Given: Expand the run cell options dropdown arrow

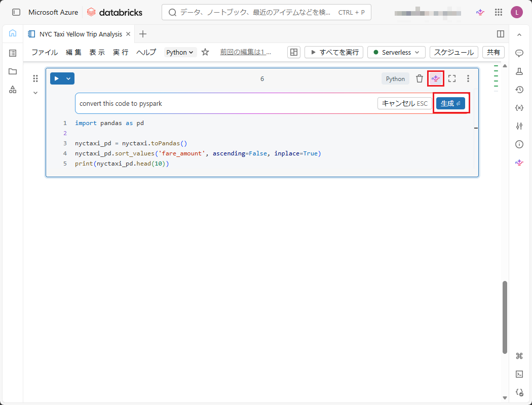Looking at the screenshot, I should pyautogui.click(x=68, y=78).
